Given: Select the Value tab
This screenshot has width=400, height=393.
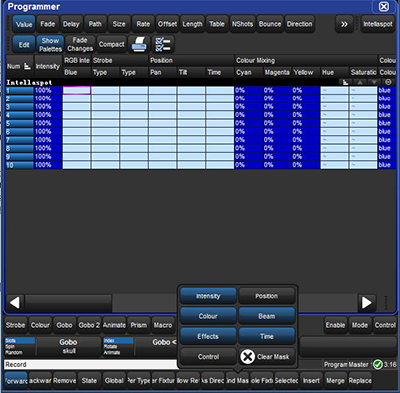Looking at the screenshot, I should (x=24, y=24).
